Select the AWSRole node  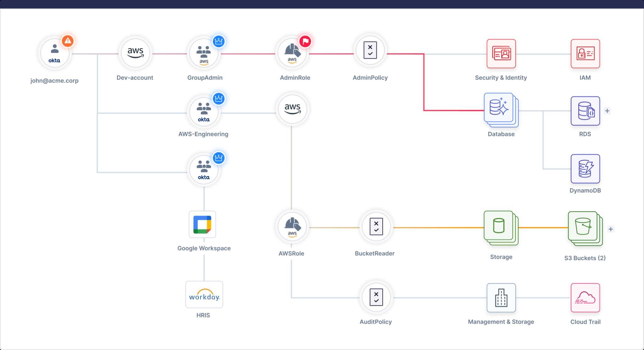point(292,227)
